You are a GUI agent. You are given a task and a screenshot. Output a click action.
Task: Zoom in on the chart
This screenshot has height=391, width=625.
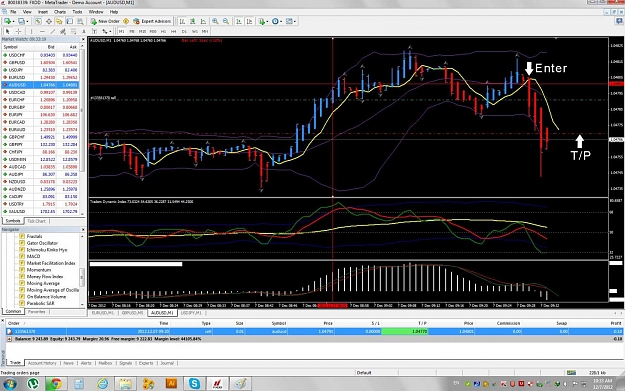pyautogui.click(x=215, y=21)
